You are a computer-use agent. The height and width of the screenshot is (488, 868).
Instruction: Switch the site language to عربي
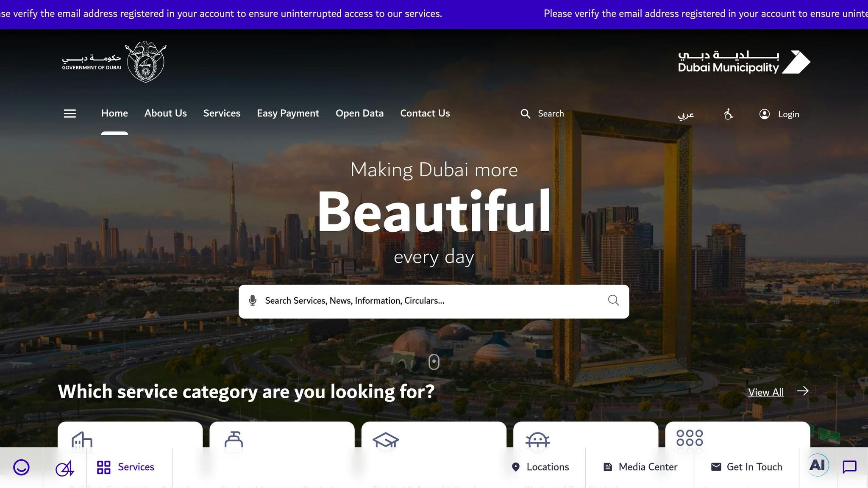click(x=685, y=114)
